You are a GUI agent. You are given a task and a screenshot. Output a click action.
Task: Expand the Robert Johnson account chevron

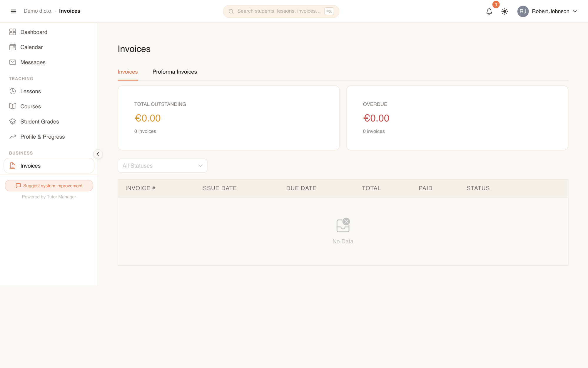(575, 11)
